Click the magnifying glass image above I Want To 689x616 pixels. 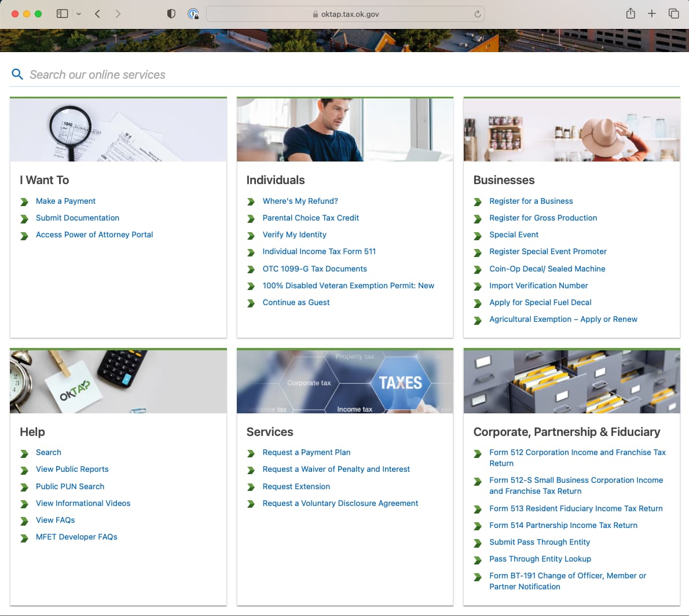pyautogui.click(x=118, y=130)
